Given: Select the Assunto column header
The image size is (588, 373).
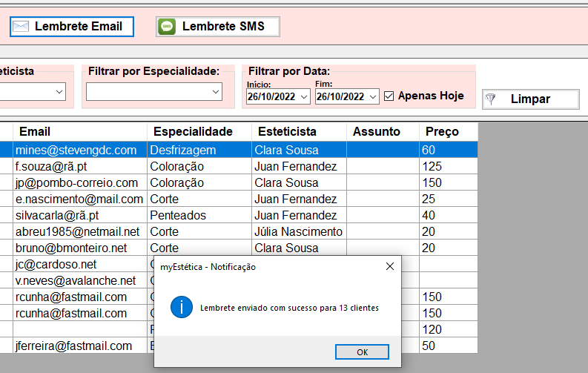Looking at the screenshot, I should point(376,131).
